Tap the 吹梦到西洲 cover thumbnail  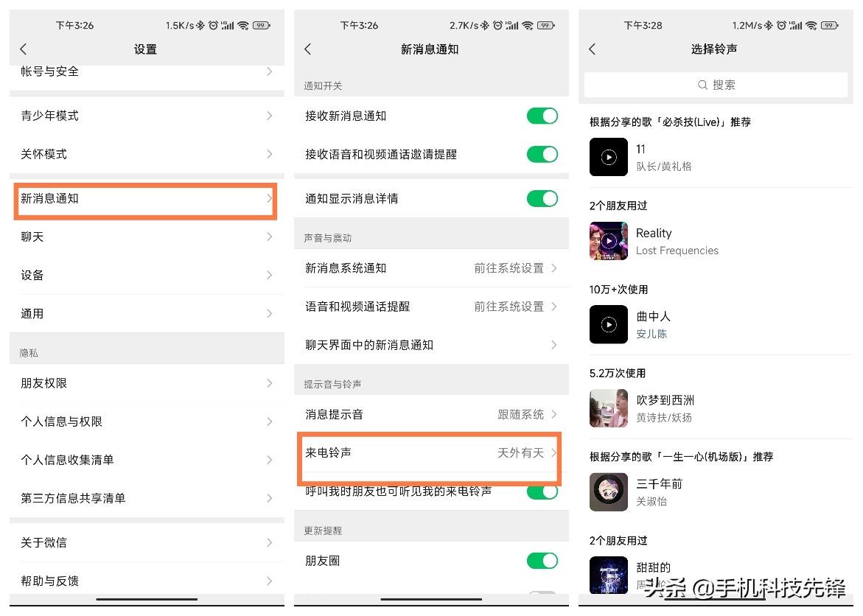pos(608,408)
